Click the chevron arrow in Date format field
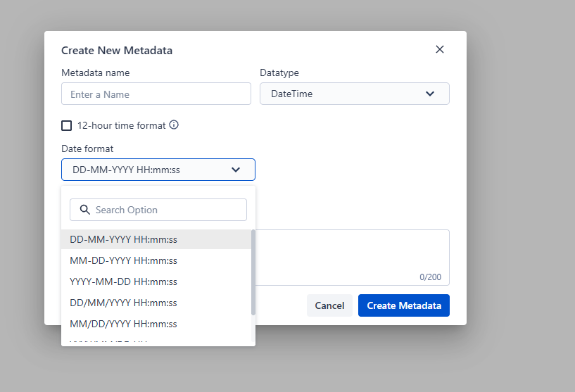Image resolution: width=575 pixels, height=392 pixels. [236, 170]
